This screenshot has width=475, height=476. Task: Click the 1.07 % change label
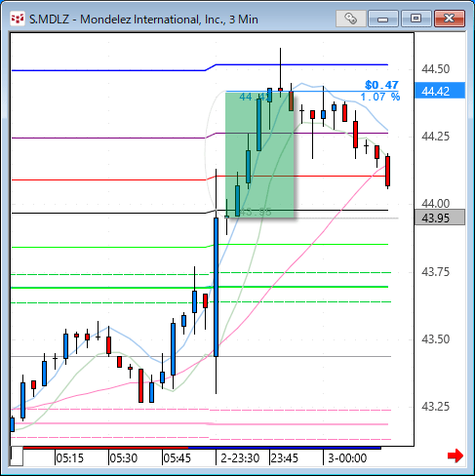[x=380, y=97]
